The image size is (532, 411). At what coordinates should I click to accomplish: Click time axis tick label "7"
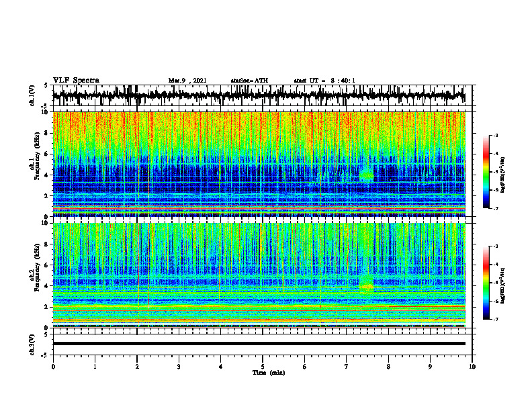pos(347,367)
